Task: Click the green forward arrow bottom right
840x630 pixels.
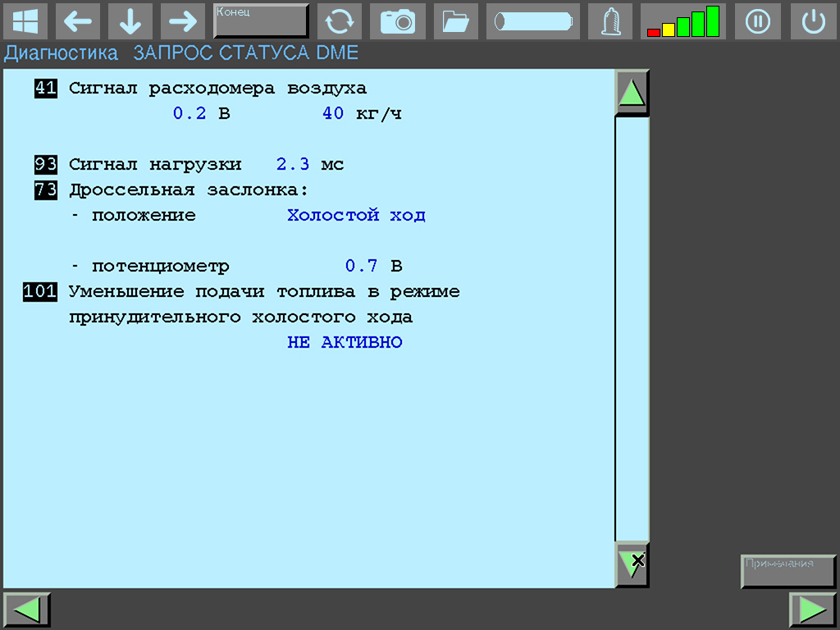Action: point(812,609)
